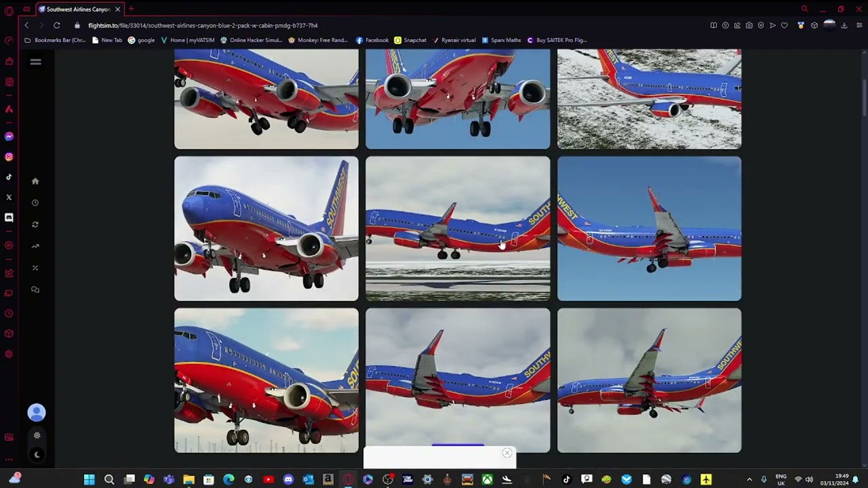Open the New Tab bookmark
868x488 pixels.
coord(106,40)
